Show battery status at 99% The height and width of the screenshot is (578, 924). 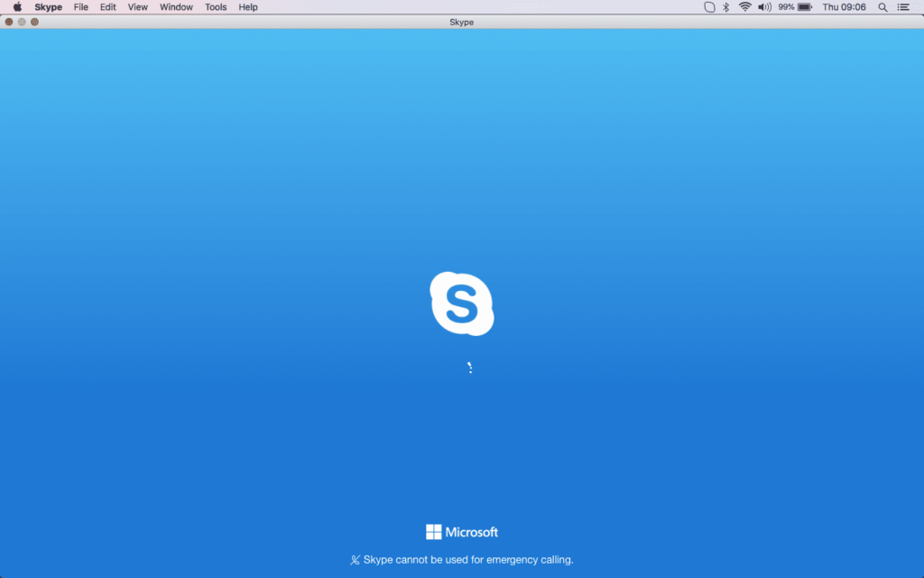click(796, 7)
